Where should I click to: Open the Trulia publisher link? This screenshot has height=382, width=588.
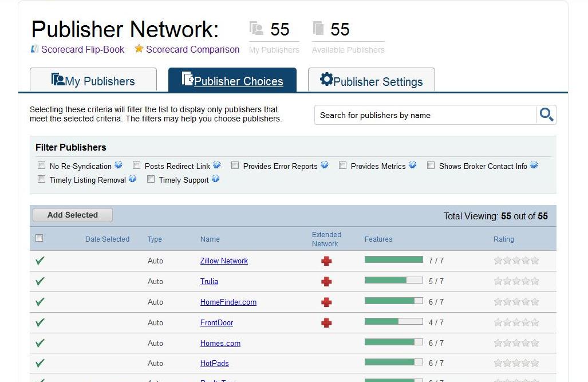click(209, 281)
